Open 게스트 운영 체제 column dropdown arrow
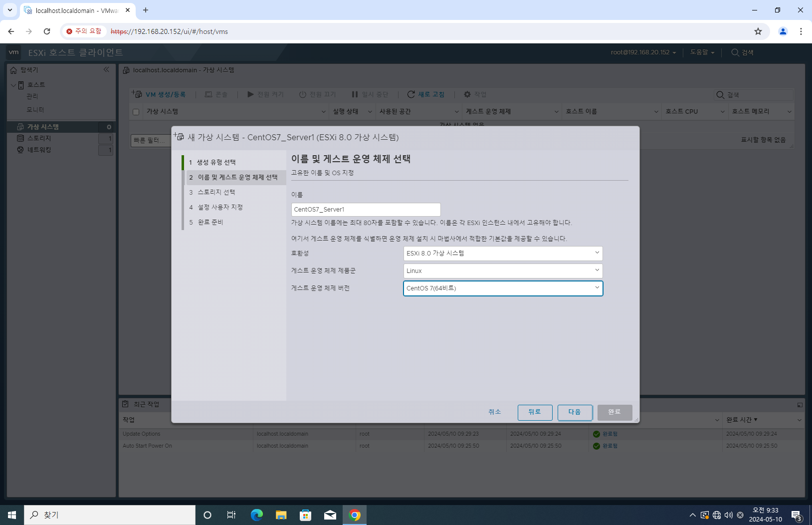The image size is (812, 525). click(x=556, y=112)
